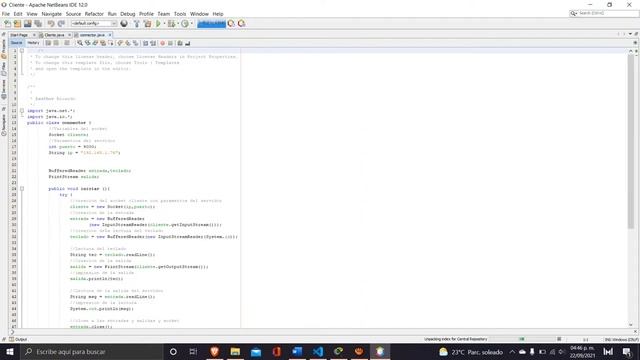Open Visual Studio Code from taskbar
Image resolution: width=640 pixels, height=360 pixels.
[x=318, y=351]
